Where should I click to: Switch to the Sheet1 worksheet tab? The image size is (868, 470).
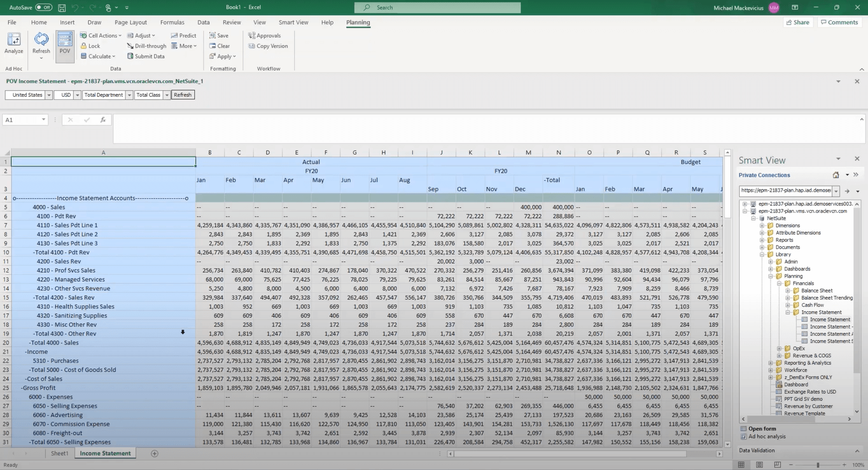click(x=59, y=453)
